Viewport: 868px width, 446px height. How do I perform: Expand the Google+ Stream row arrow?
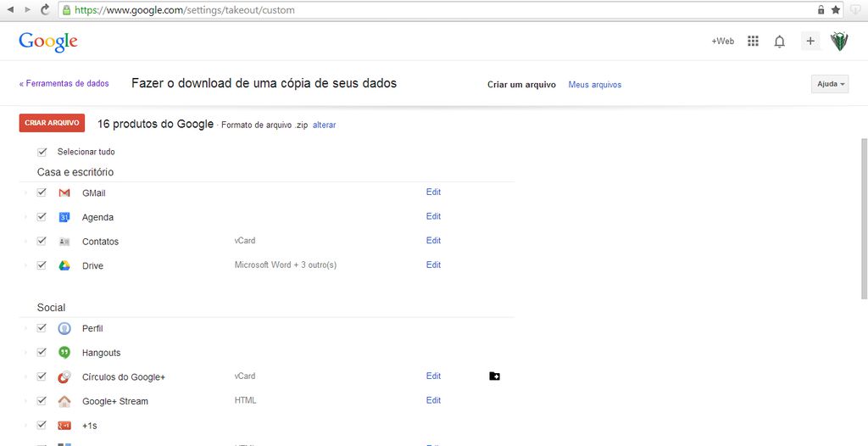click(25, 401)
